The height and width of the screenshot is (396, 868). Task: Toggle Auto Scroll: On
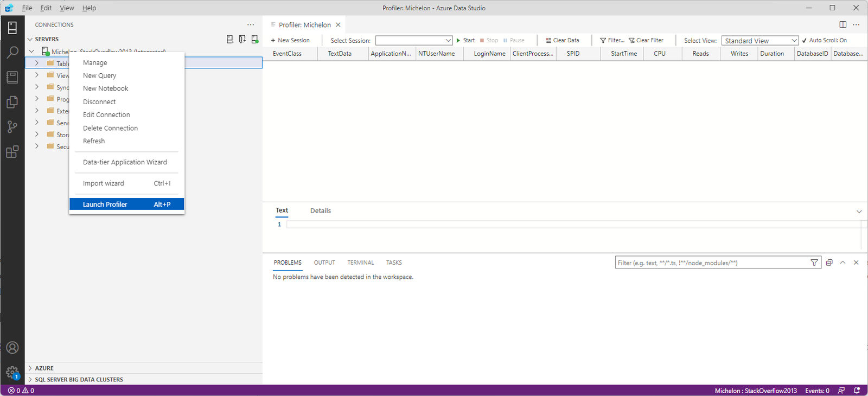click(x=825, y=40)
